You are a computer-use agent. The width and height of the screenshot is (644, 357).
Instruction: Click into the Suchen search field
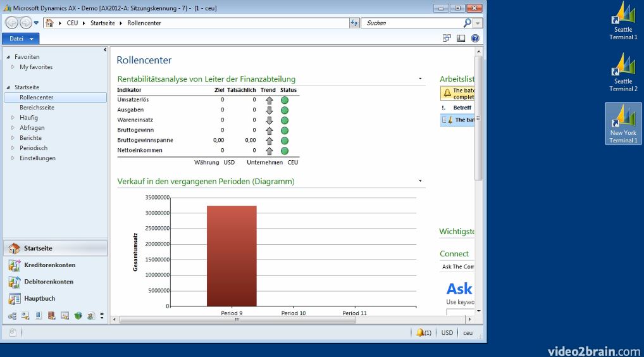pos(412,23)
